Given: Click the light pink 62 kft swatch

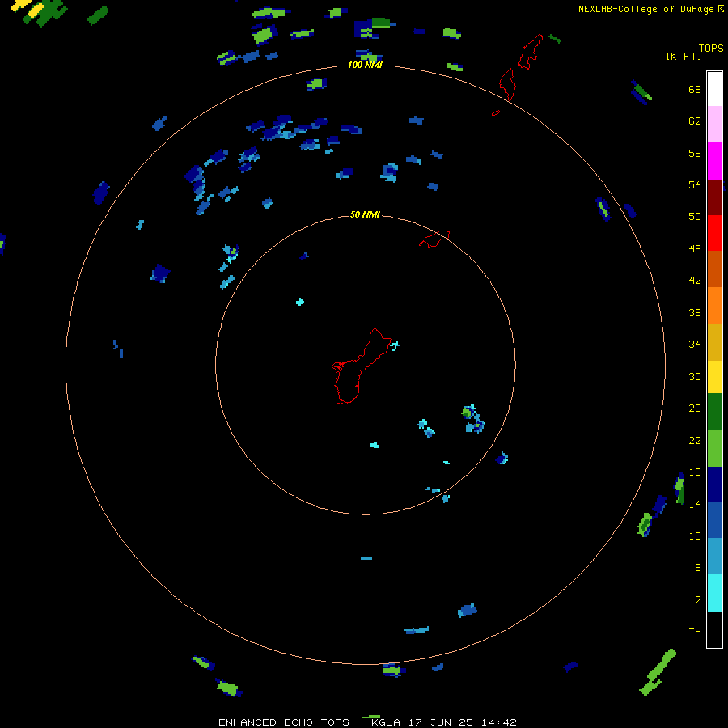Looking at the screenshot, I should pyautogui.click(x=714, y=125).
